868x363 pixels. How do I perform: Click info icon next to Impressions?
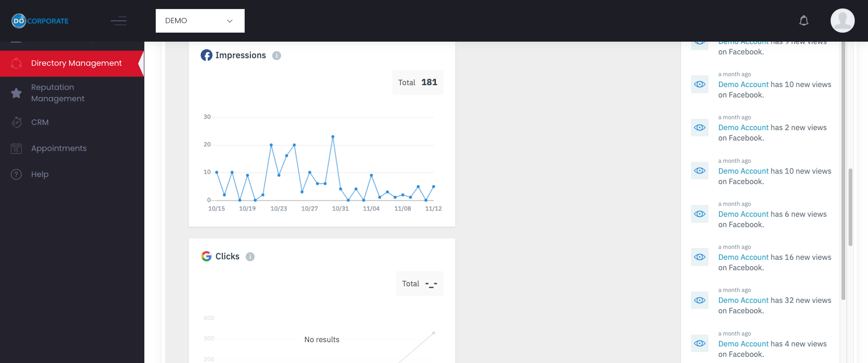pyautogui.click(x=277, y=55)
